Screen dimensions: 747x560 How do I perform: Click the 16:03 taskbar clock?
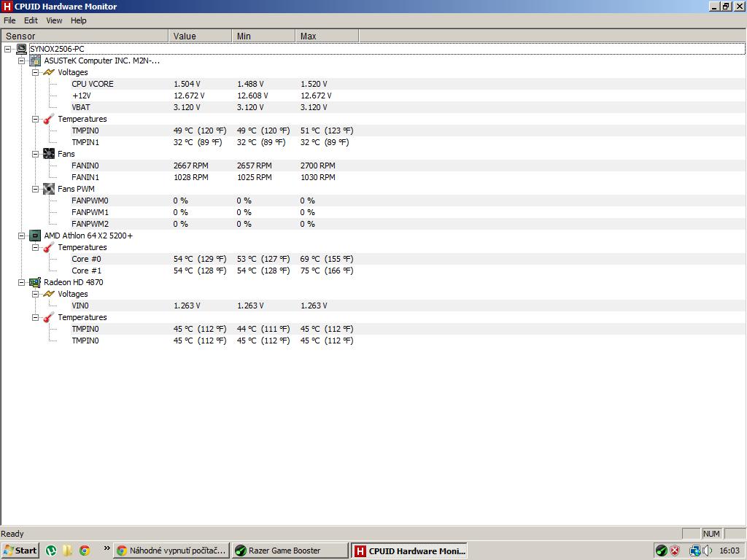pyautogui.click(x=729, y=551)
